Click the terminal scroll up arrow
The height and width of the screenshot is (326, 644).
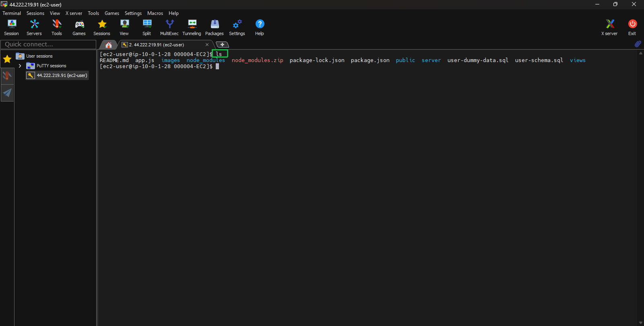click(640, 53)
